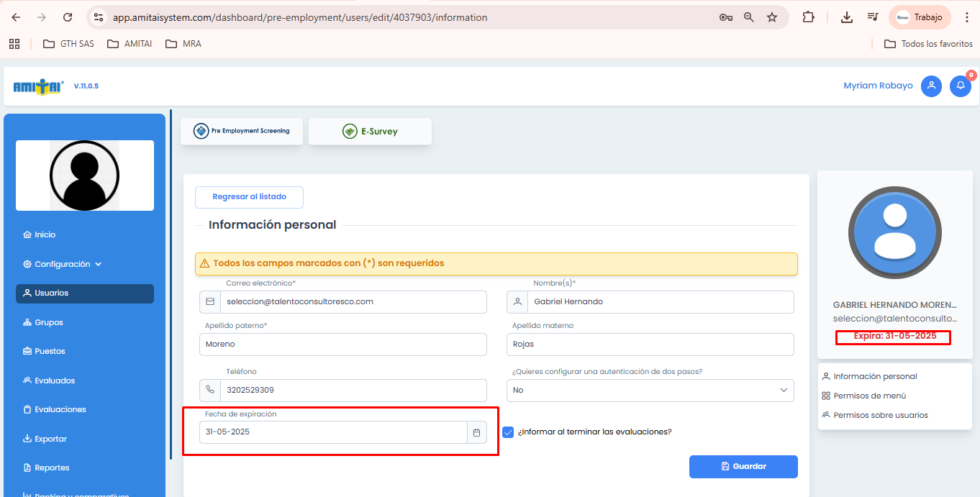Select the Pre Employment Screening tab

pyautogui.click(x=242, y=132)
